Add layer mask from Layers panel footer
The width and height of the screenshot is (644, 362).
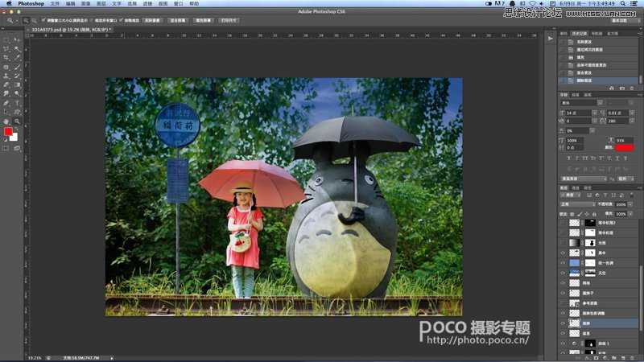(x=596, y=358)
